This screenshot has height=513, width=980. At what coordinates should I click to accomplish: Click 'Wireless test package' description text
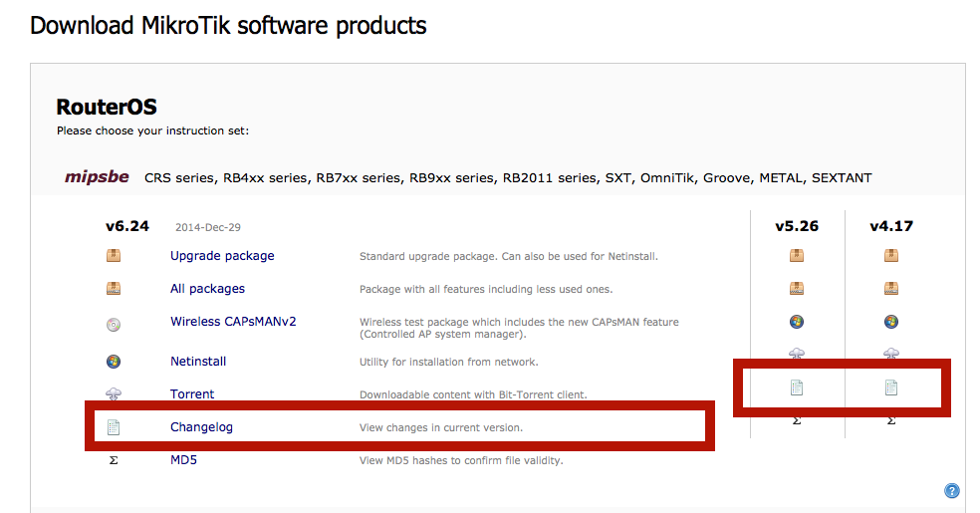pos(519,328)
